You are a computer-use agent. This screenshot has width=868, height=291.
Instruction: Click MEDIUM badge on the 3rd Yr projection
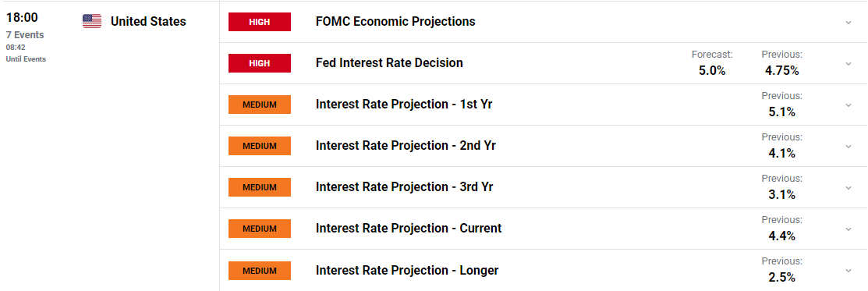pyautogui.click(x=260, y=187)
